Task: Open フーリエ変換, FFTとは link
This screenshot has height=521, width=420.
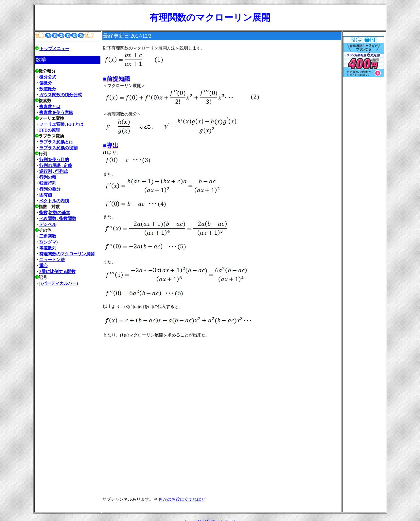Action: [x=61, y=124]
